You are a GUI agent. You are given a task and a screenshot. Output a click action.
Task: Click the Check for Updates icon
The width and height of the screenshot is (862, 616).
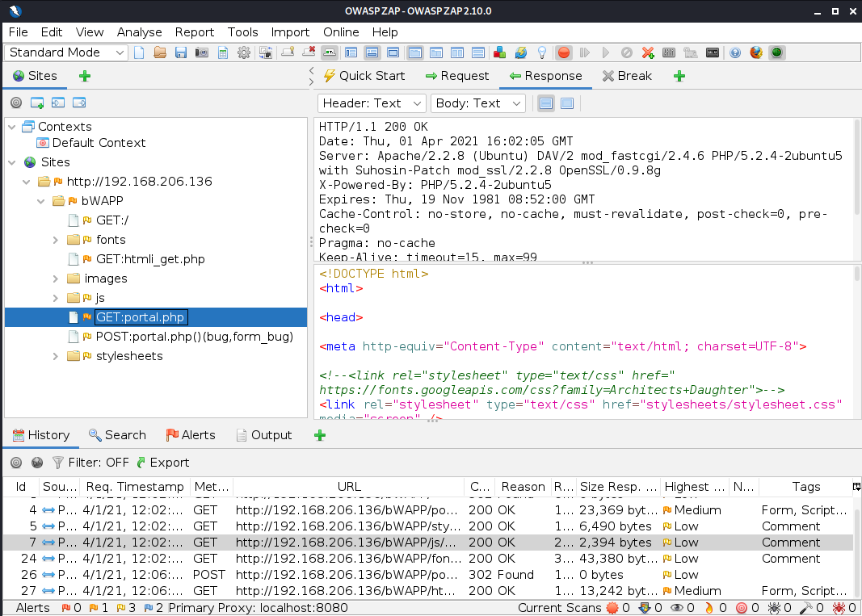point(520,52)
